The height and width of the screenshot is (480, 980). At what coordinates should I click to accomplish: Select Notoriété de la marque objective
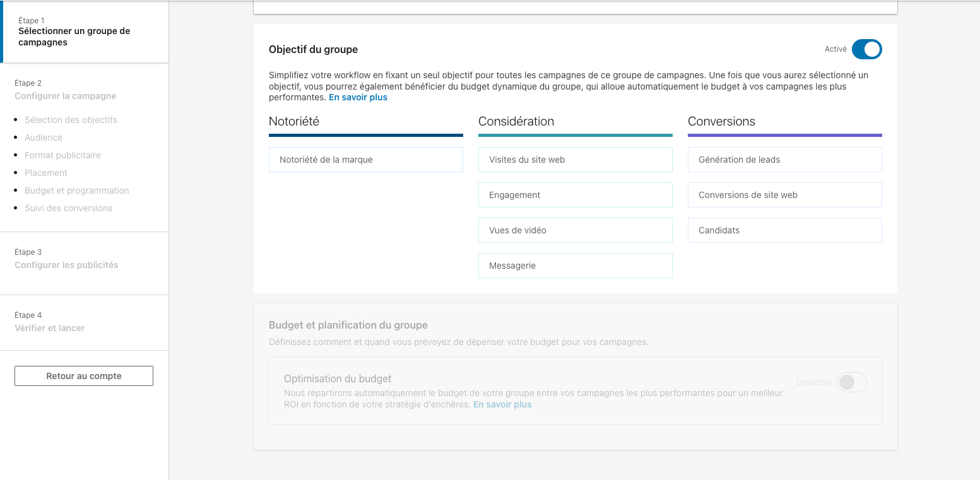pyautogui.click(x=365, y=160)
